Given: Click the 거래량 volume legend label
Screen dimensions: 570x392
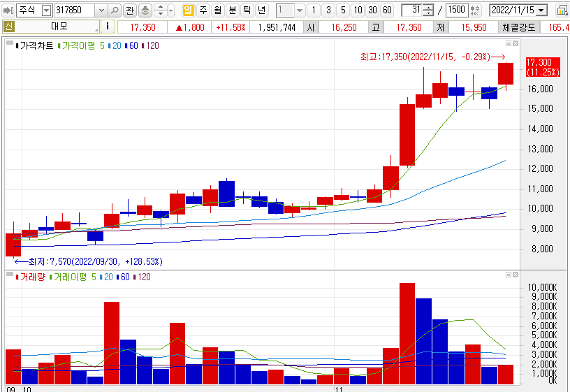Looking at the screenshot, I should pos(33,277).
